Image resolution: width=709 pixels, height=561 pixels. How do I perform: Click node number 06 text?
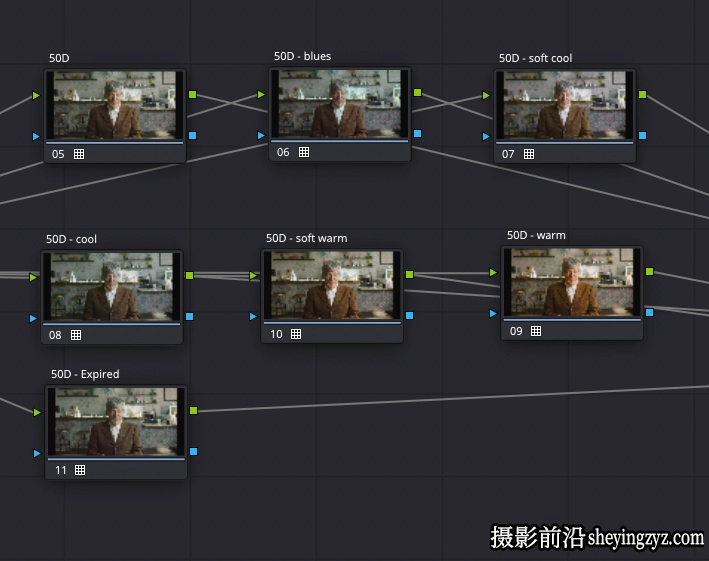click(x=283, y=152)
